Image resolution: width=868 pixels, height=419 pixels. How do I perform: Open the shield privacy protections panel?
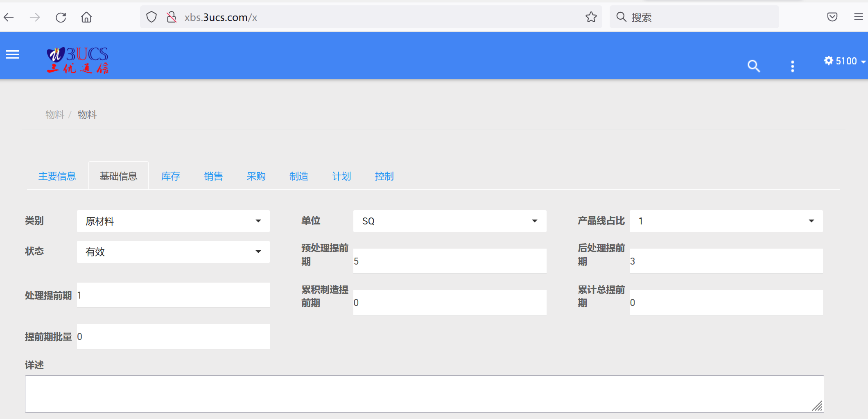pyautogui.click(x=151, y=17)
